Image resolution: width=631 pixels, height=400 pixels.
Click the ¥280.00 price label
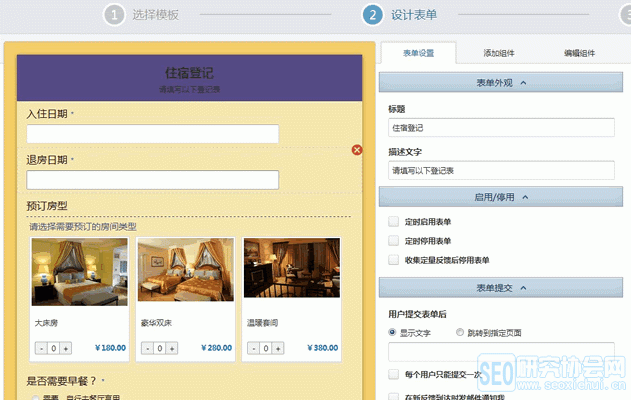click(x=217, y=348)
